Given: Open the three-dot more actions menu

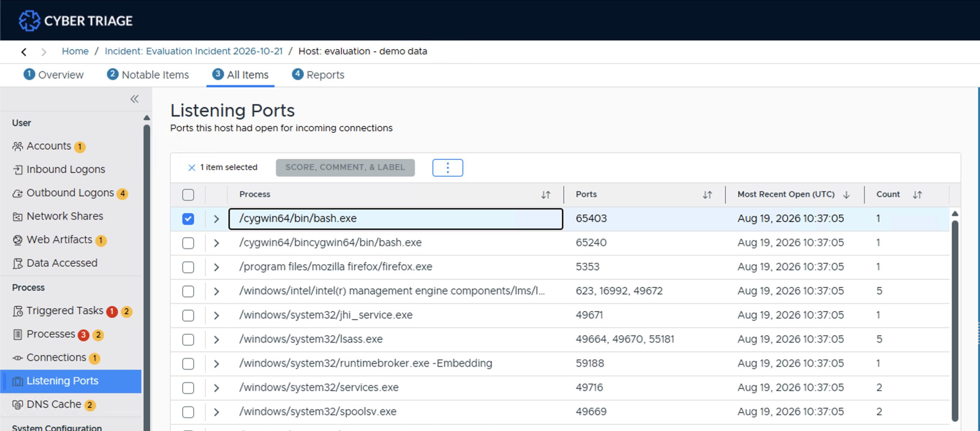Looking at the screenshot, I should tap(447, 167).
